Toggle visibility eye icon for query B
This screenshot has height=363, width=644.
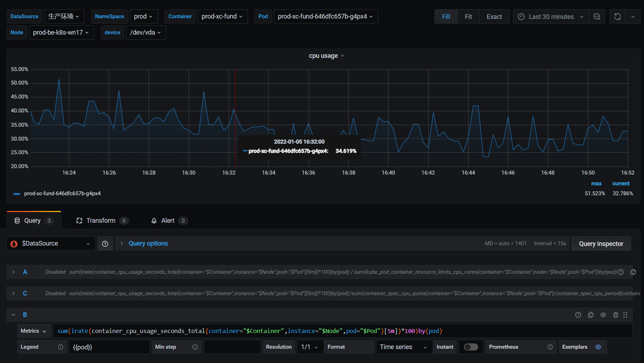click(x=603, y=315)
